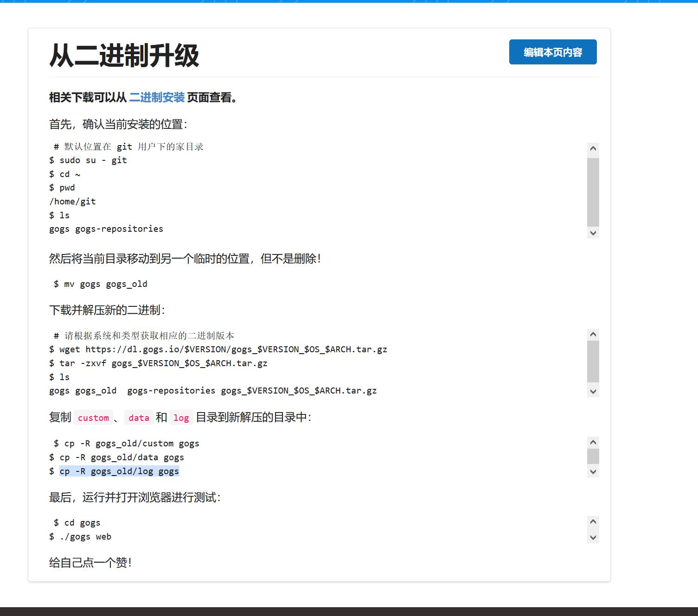698x616 pixels.
Task: Click scrollbar thumb in wget code block
Action: click(x=593, y=362)
